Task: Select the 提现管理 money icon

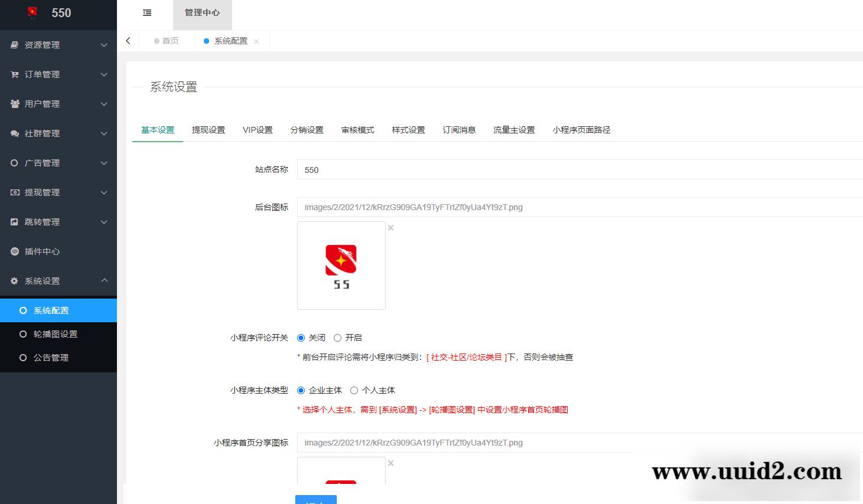Action: tap(14, 192)
